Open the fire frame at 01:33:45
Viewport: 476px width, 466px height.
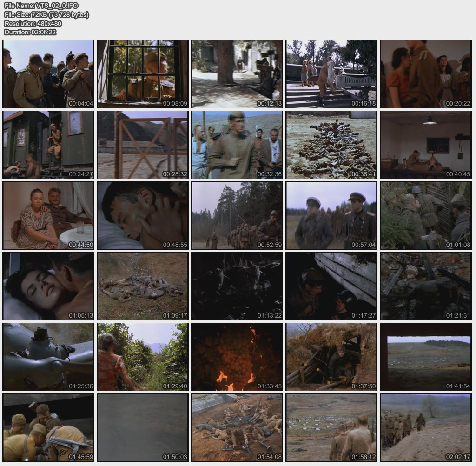coord(237,357)
